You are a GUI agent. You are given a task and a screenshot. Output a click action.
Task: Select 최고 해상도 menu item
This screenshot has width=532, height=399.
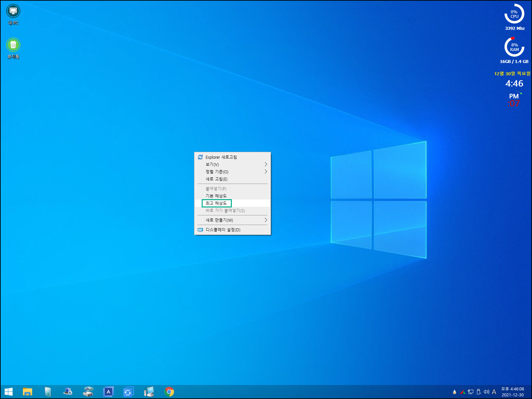(x=233, y=203)
